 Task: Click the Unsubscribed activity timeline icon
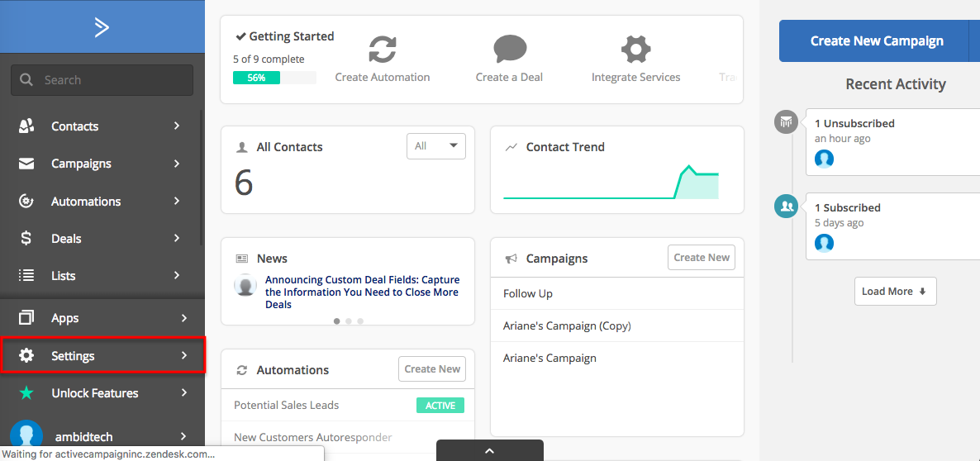(787, 121)
